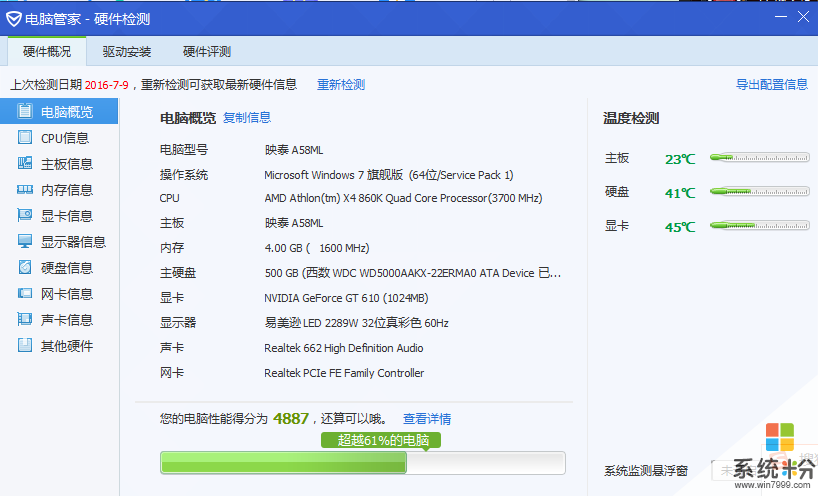This screenshot has height=496, width=818.
Task: Click the 主硬盘 value 500 GB 西数 WDC
Action: (413, 273)
